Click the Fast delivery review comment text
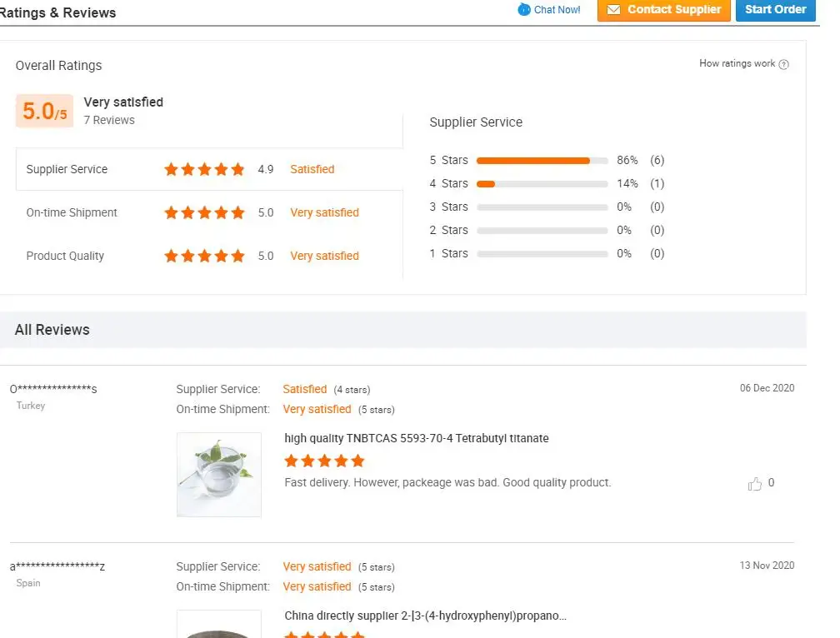840x638 pixels. pyautogui.click(x=447, y=482)
